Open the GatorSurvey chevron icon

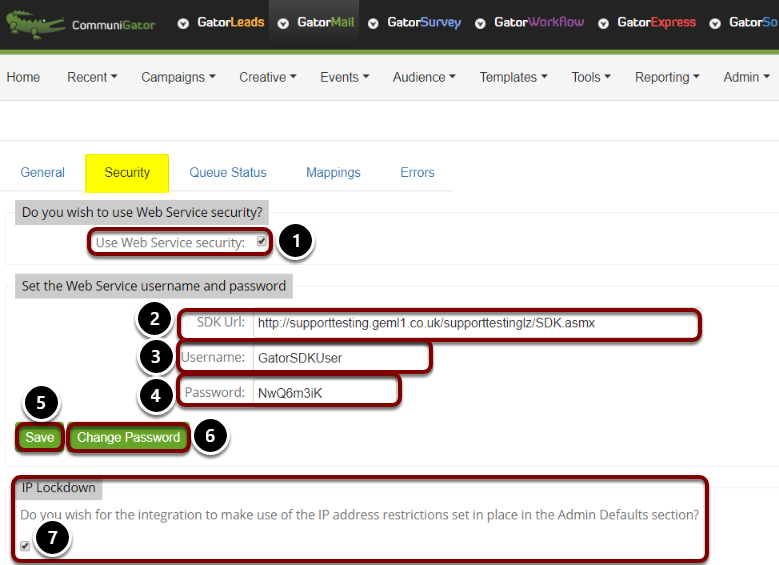point(373,23)
